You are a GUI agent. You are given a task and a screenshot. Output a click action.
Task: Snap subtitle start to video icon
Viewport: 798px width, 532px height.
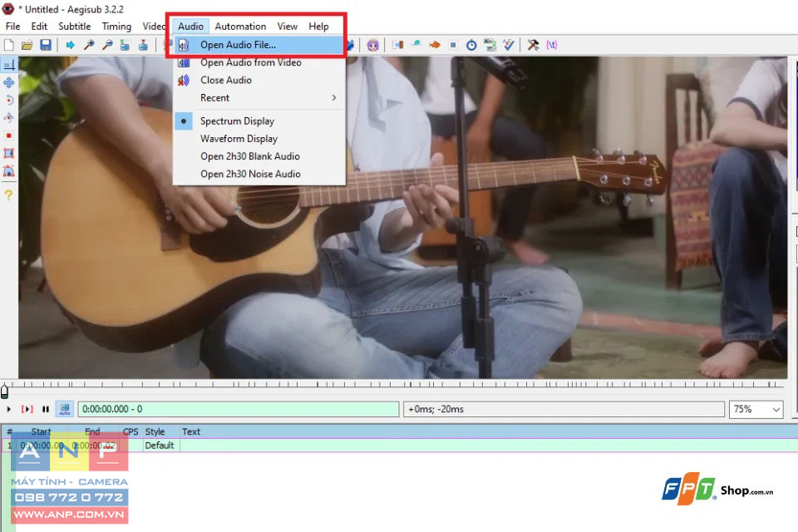(126, 46)
